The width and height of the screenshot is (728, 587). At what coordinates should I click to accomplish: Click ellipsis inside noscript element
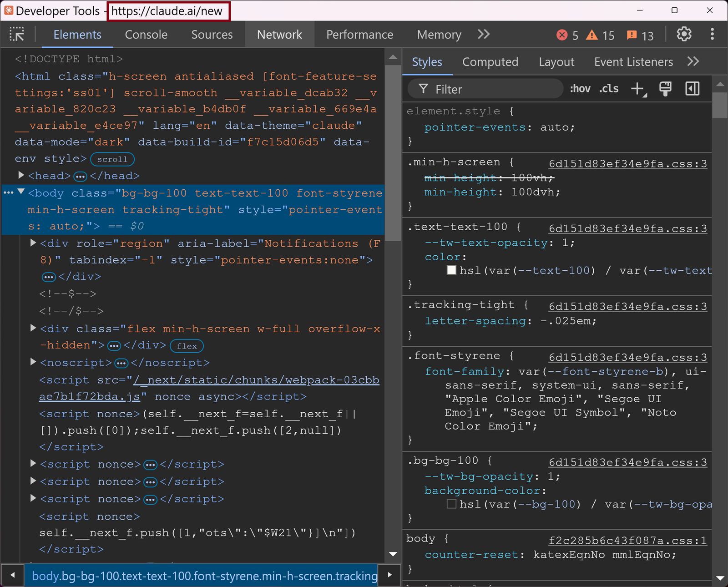121,364
